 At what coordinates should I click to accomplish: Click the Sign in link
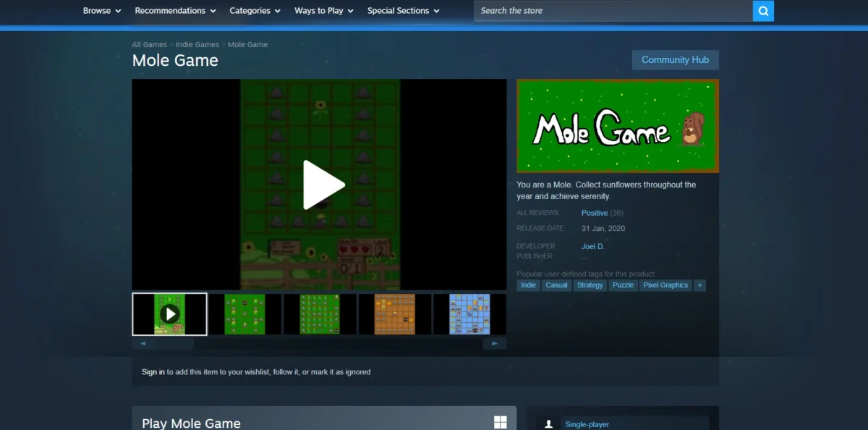[153, 372]
